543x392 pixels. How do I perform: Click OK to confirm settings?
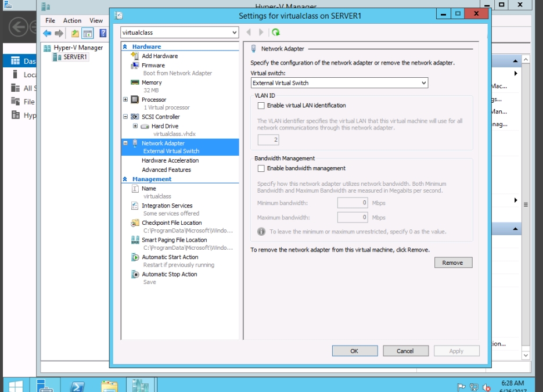tap(354, 351)
